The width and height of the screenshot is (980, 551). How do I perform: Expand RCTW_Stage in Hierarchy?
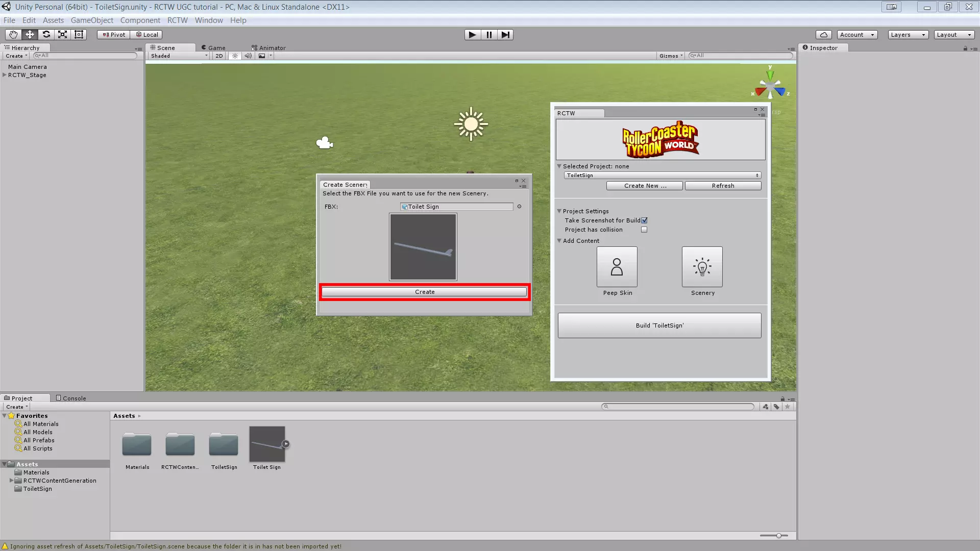tap(5, 75)
